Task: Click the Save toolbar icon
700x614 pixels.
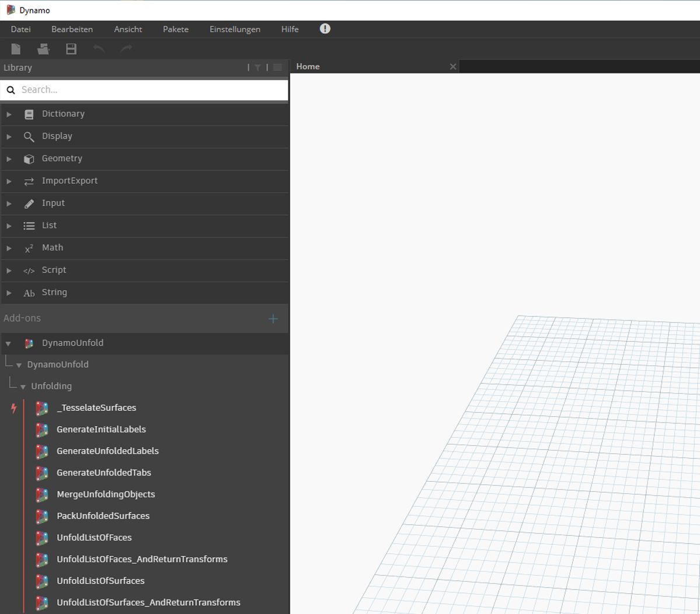Action: pos(71,48)
